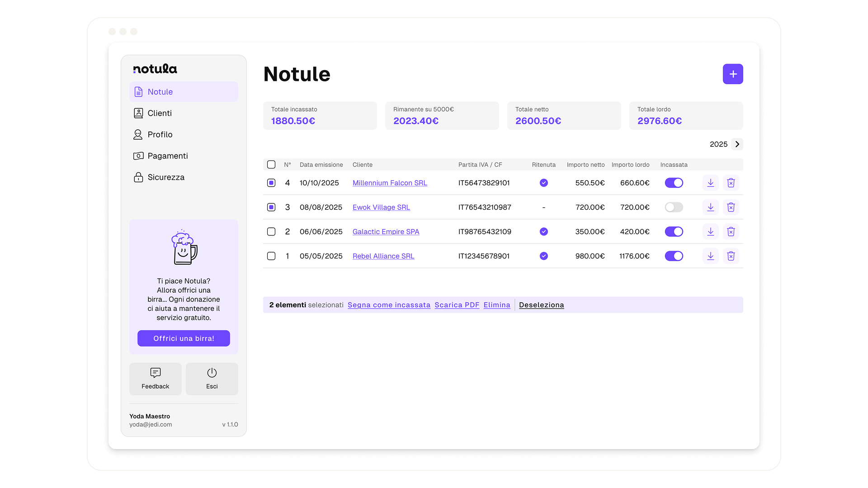Open the Clienti section in sidebar
868x488 pixels.
pos(159,113)
